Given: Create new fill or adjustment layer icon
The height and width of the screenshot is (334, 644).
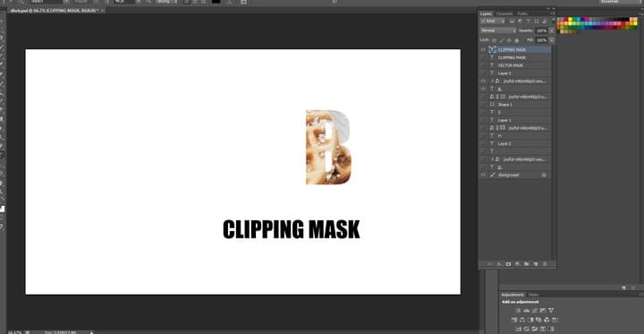Looking at the screenshot, I should click(x=518, y=263).
